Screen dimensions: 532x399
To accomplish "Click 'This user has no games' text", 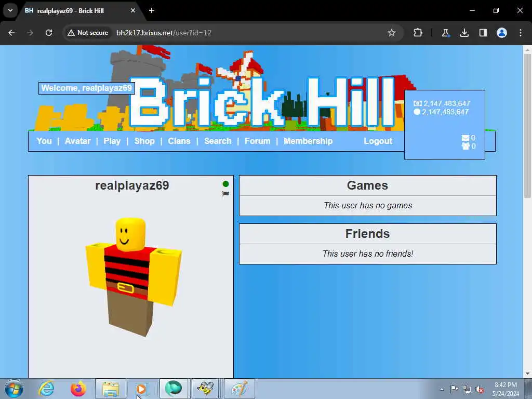I will click(x=368, y=206).
